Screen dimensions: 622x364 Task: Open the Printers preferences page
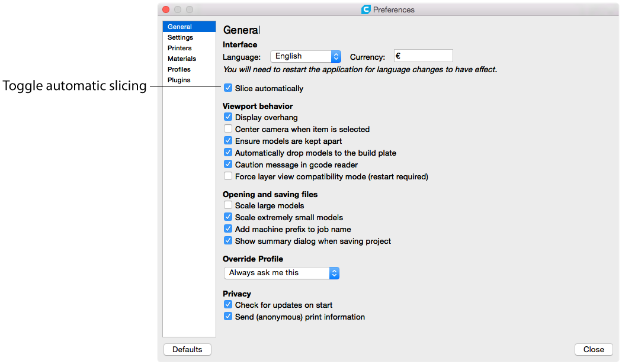(x=189, y=48)
